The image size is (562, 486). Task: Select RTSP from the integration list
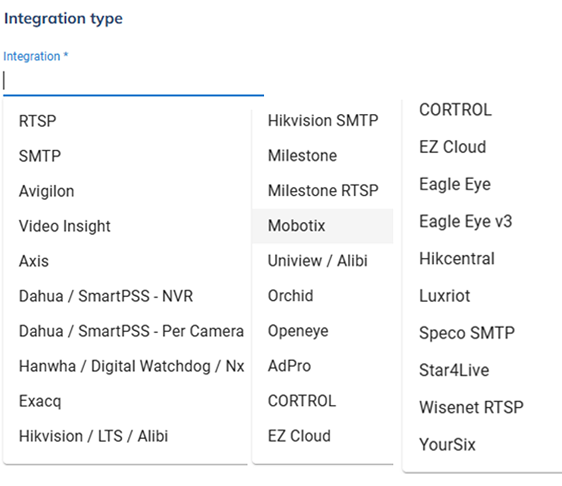125,121
